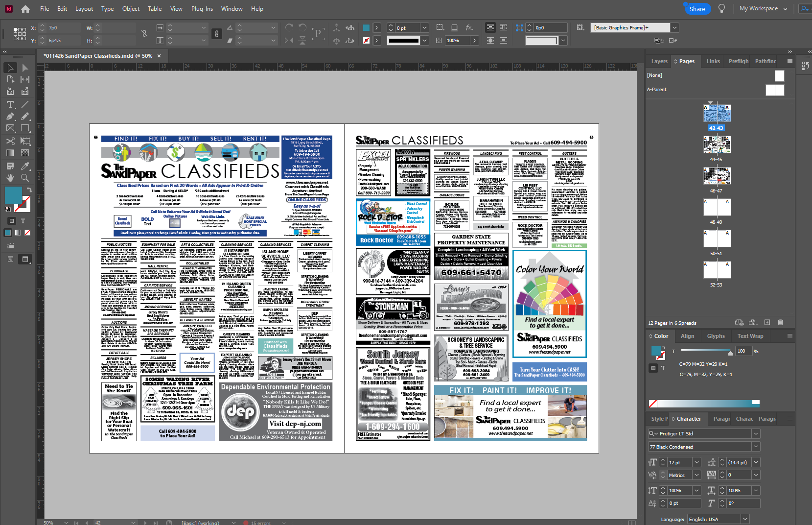812x525 pixels.
Task: Toggle constrain proportions for width and height
Action: click(144, 34)
